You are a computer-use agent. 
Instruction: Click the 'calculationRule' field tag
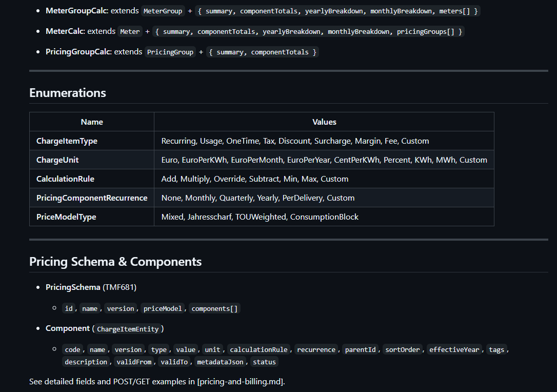coord(258,350)
